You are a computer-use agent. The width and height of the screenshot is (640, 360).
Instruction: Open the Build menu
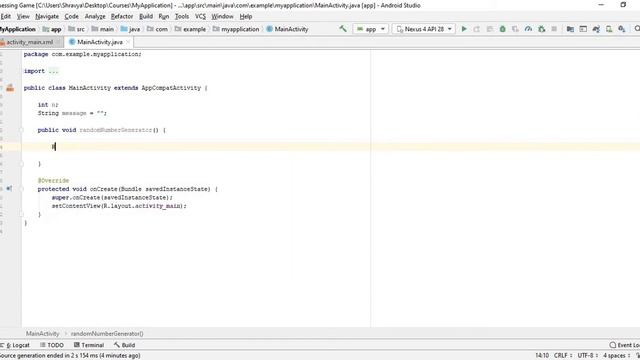click(146, 16)
